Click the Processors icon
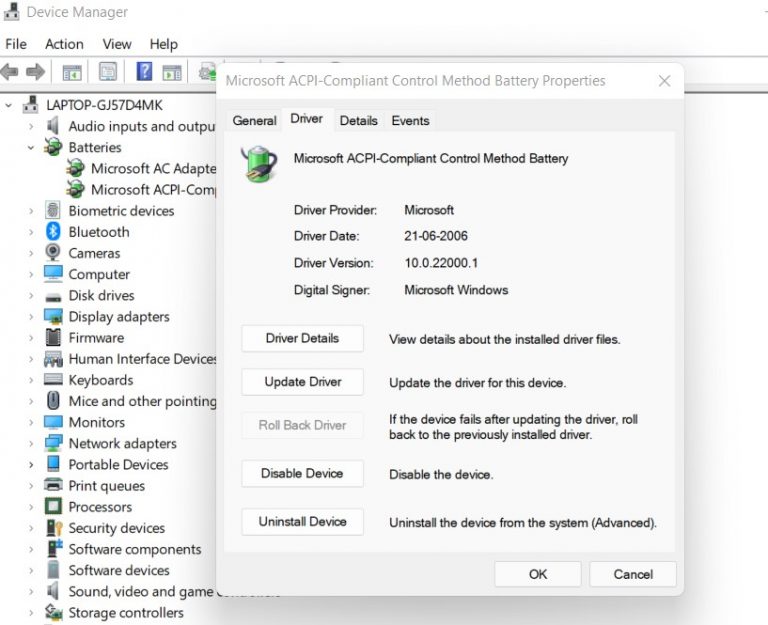Screen dimensions: 768x625 [53, 506]
